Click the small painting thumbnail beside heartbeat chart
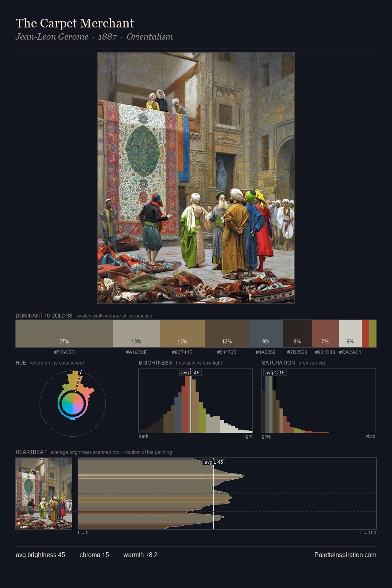The width and height of the screenshot is (392, 588). point(44,494)
